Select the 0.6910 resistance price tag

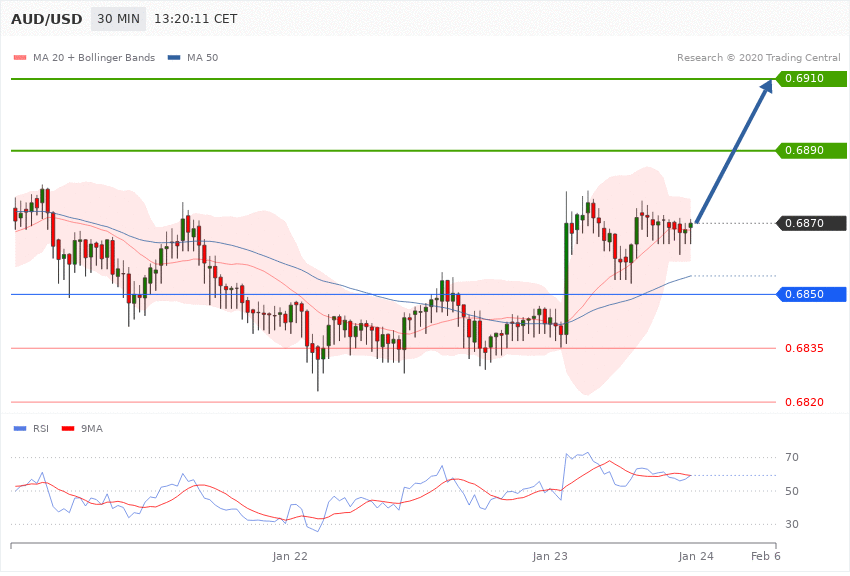tap(811, 79)
